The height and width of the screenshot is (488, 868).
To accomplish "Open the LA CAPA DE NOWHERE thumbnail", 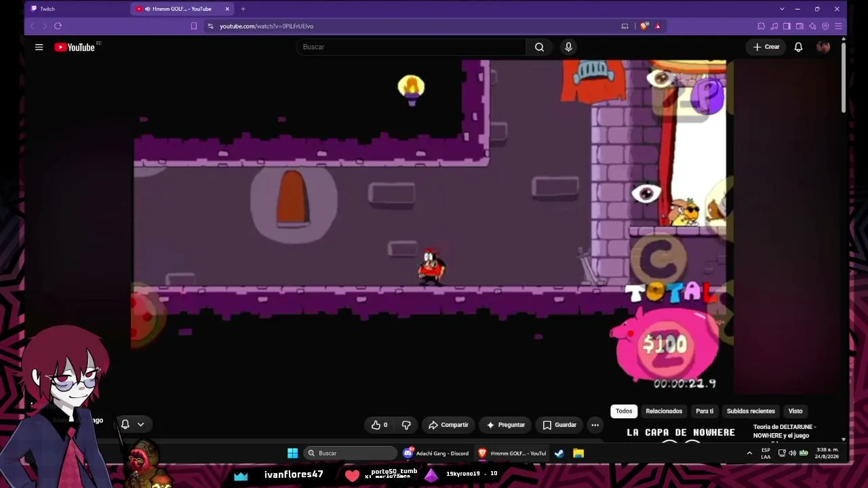I will (681, 433).
